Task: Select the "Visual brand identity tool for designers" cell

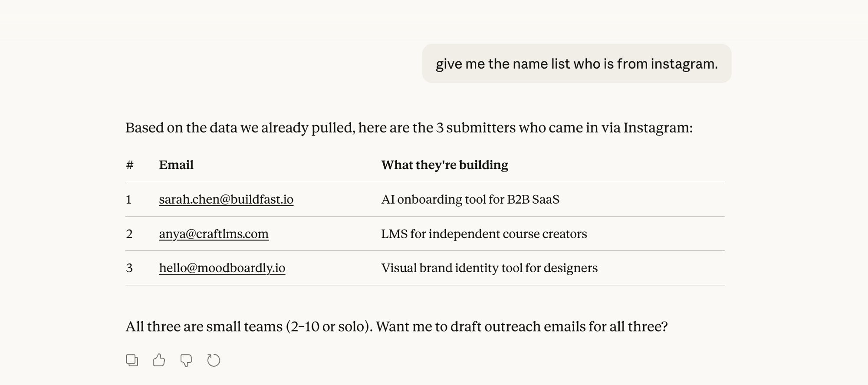Action: pos(489,268)
